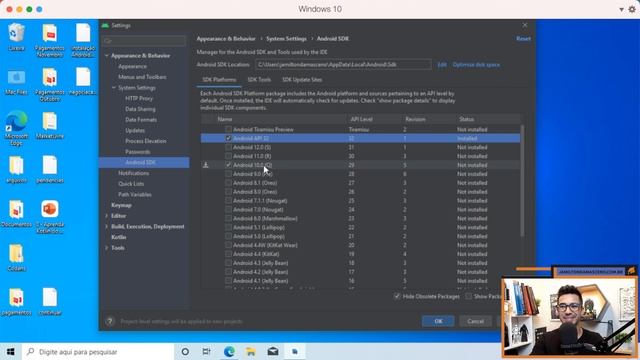Select HTTP Proxy in settings tree
The width and height of the screenshot is (640, 360).
click(x=139, y=98)
